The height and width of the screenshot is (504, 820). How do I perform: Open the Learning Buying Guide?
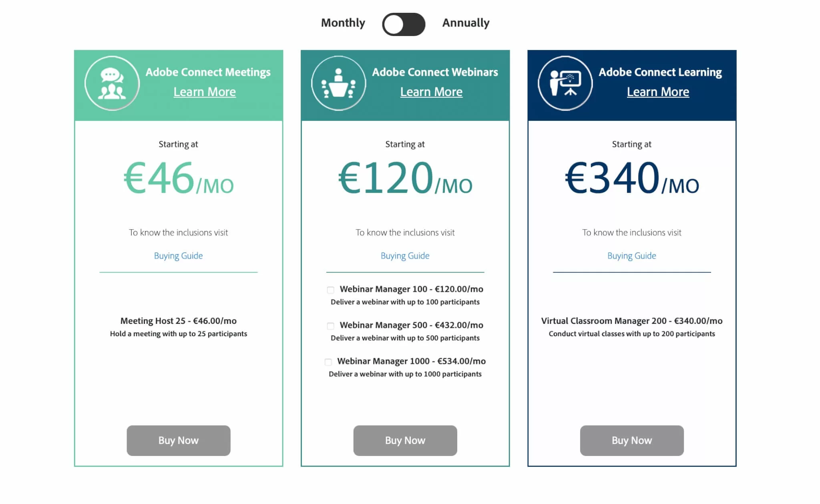tap(631, 255)
